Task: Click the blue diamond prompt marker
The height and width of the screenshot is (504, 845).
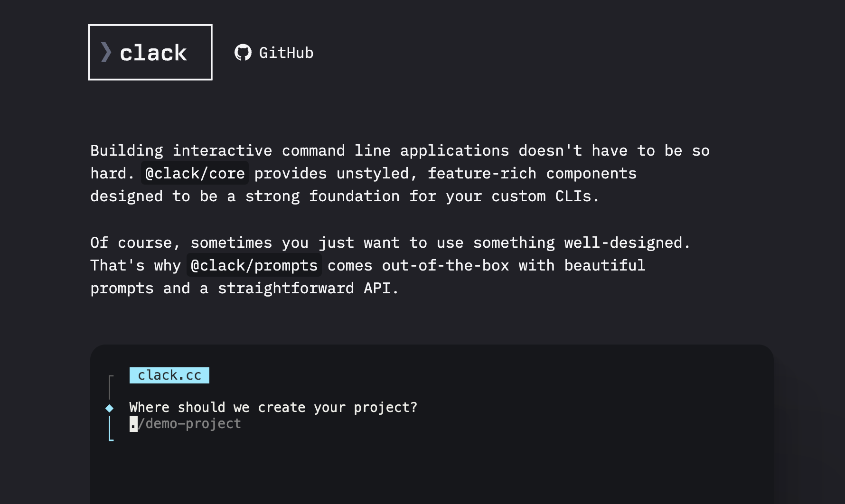Action: pyautogui.click(x=110, y=408)
